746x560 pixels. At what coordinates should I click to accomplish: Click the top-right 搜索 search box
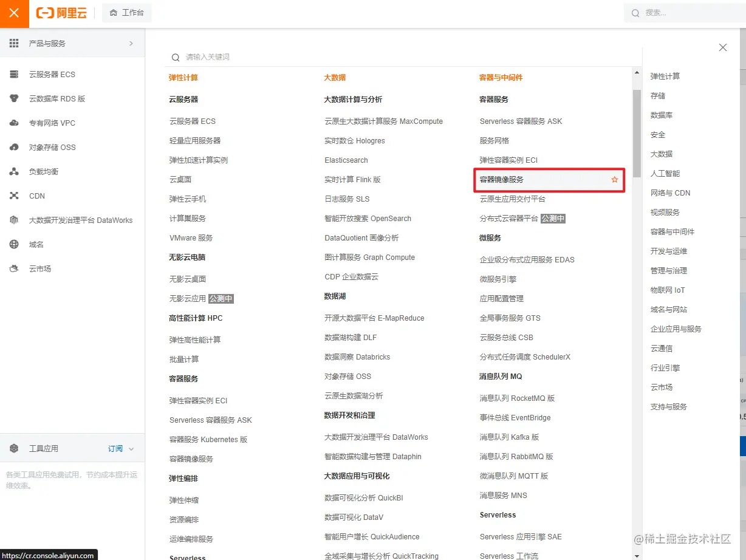click(x=685, y=13)
